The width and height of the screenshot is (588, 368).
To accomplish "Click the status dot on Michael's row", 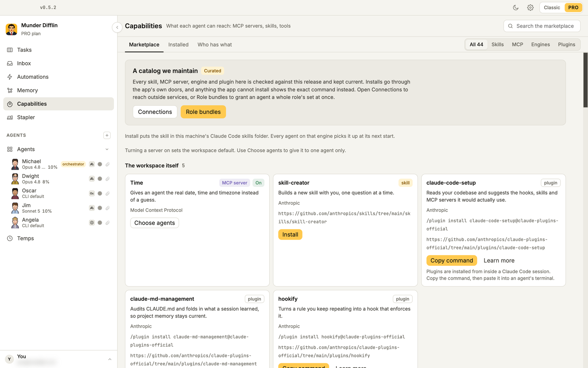I will (100, 164).
